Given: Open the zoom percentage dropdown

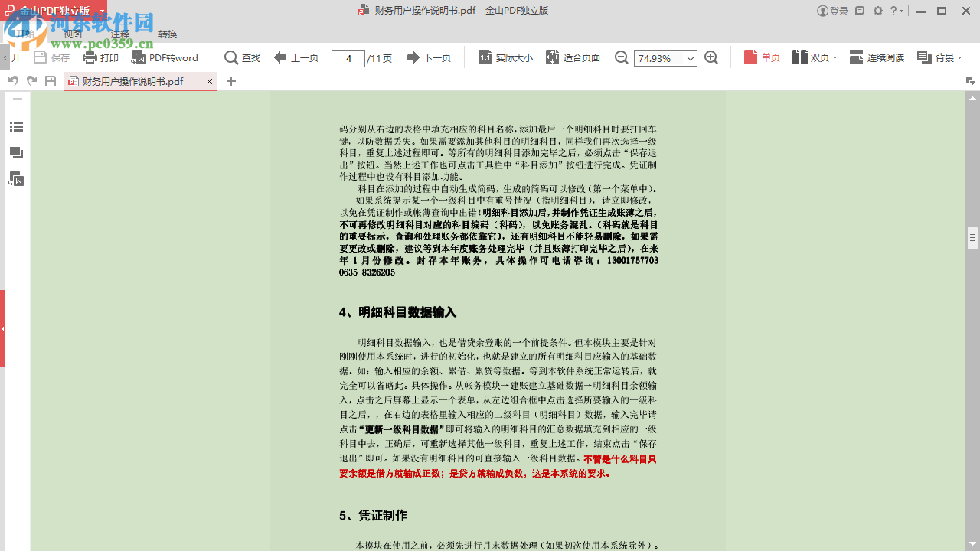Looking at the screenshot, I should 690,58.
